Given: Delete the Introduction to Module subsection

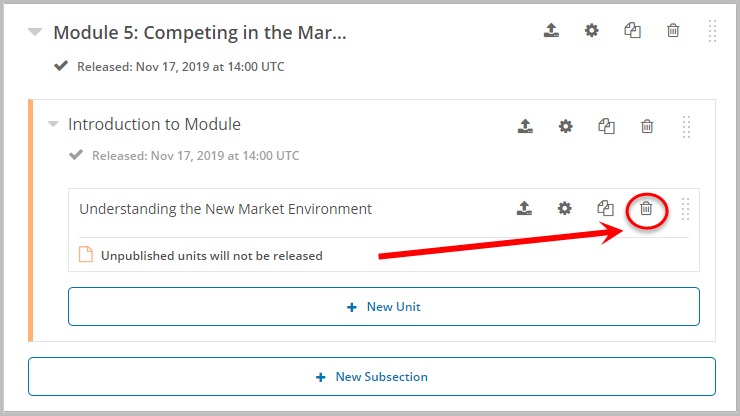Looking at the screenshot, I should click(647, 126).
